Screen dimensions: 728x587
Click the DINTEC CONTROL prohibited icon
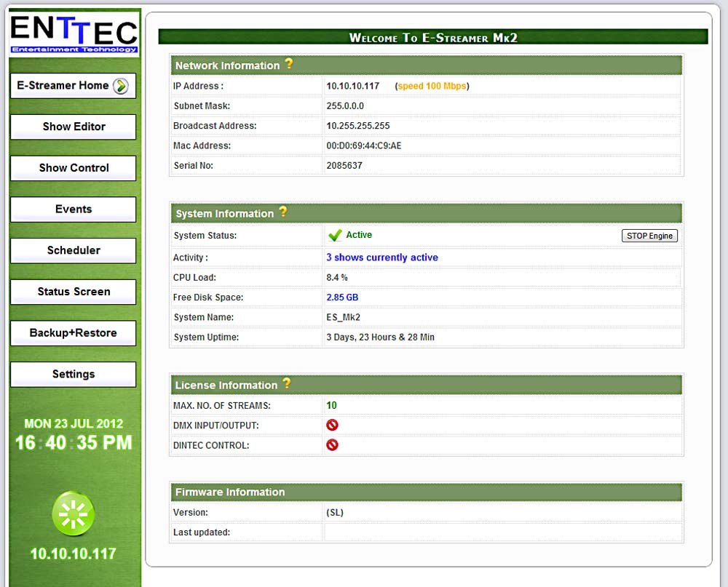[x=332, y=445]
